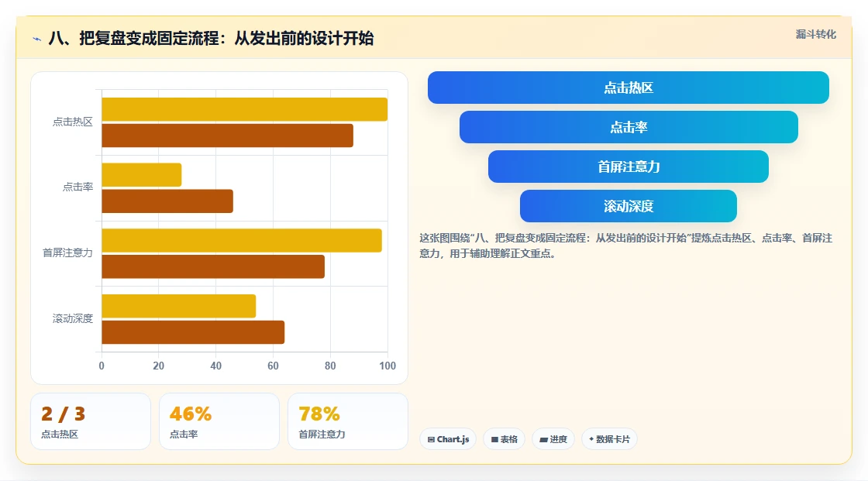The width and height of the screenshot is (868, 481).
Task: Click the brown bar in the 滚动深度 chart row
Action: click(193, 332)
